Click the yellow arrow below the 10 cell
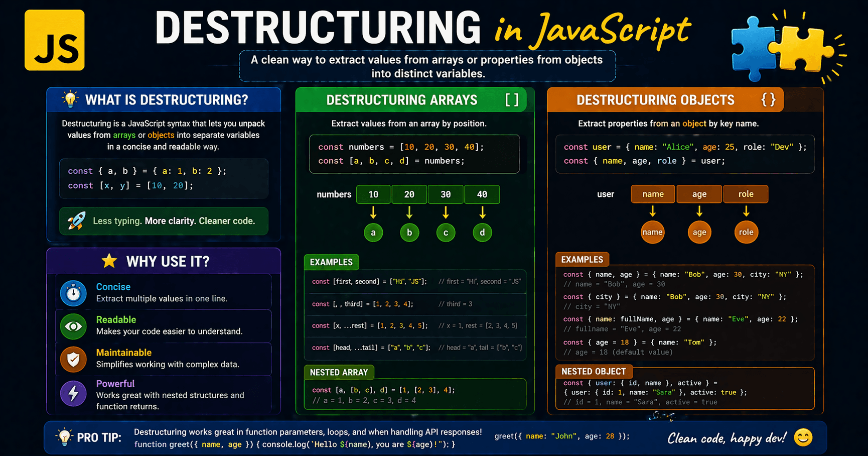This screenshot has width=868, height=456. point(373,212)
